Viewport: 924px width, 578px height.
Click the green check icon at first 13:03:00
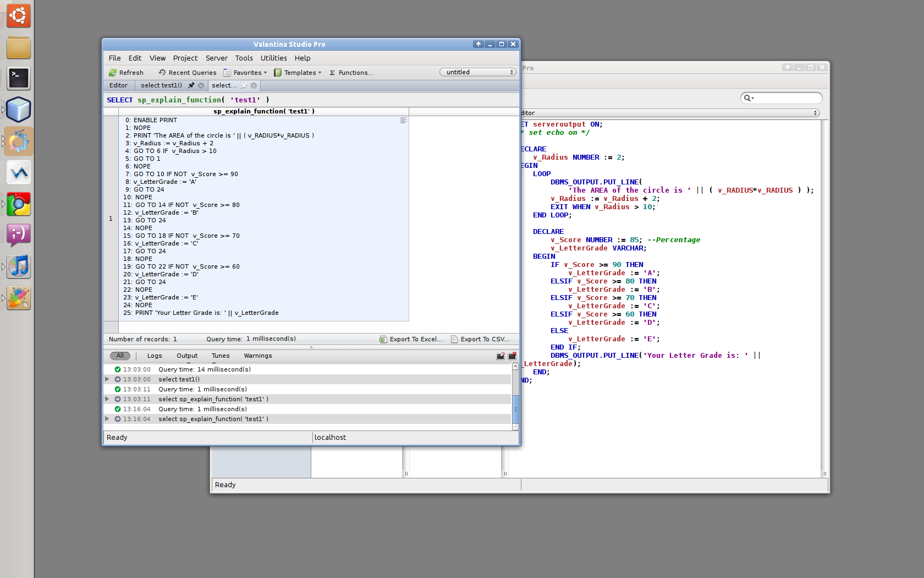click(118, 369)
